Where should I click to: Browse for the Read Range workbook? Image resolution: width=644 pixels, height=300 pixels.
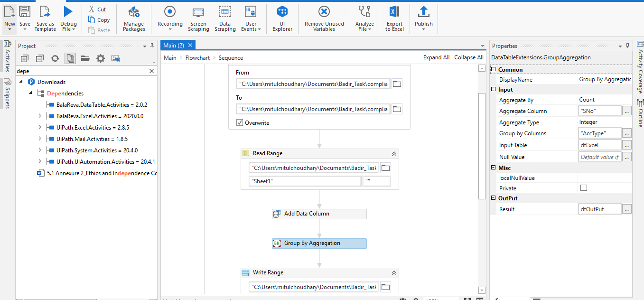[386, 168]
